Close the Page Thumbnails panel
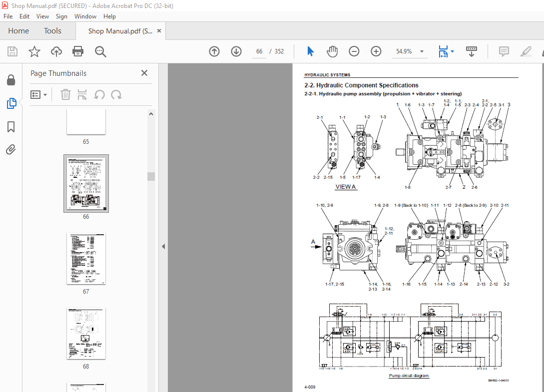The image size is (544, 392). [144, 73]
